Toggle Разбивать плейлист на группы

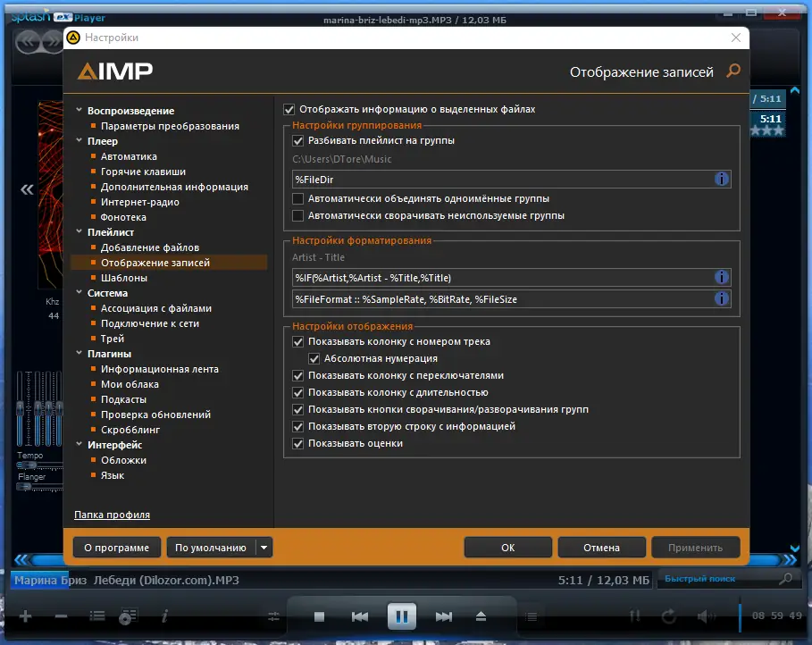coord(297,140)
